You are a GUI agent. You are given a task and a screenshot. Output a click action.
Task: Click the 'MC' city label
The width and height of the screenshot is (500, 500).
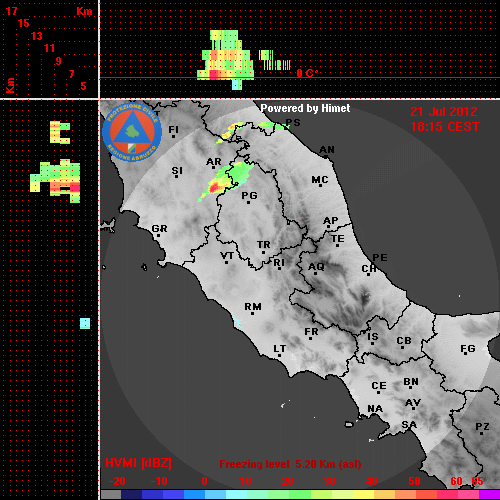(320, 180)
